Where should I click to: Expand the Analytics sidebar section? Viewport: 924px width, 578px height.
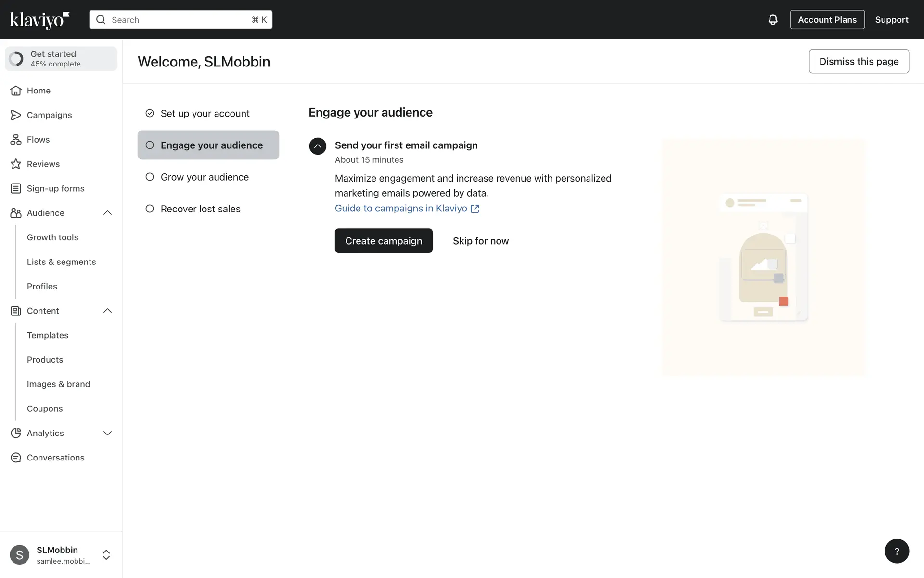(107, 433)
